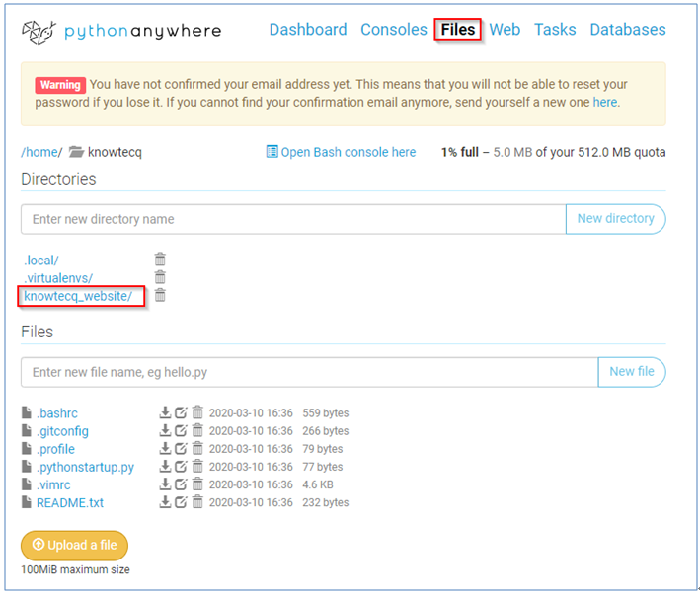
Task: Delete the .pythonstartup.py file
Action: pyautogui.click(x=197, y=466)
